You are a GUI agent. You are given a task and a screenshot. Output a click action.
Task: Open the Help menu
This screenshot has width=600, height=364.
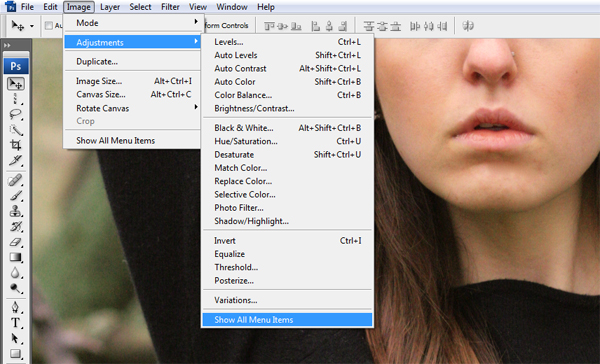point(266,7)
